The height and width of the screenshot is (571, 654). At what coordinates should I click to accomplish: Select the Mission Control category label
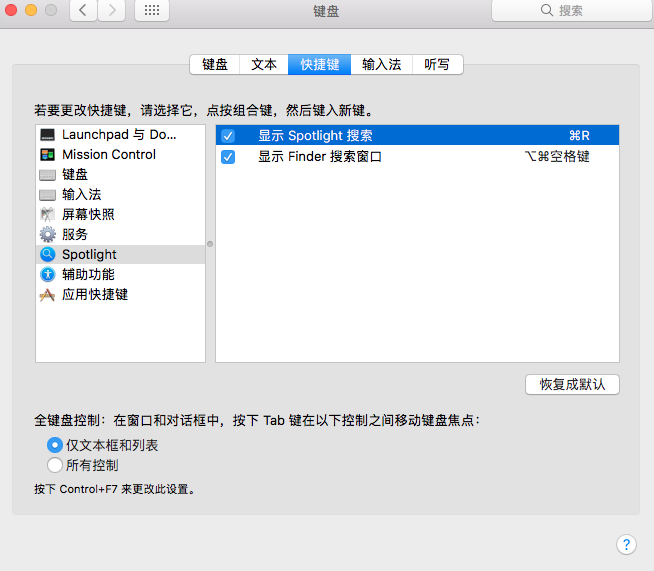coord(109,155)
